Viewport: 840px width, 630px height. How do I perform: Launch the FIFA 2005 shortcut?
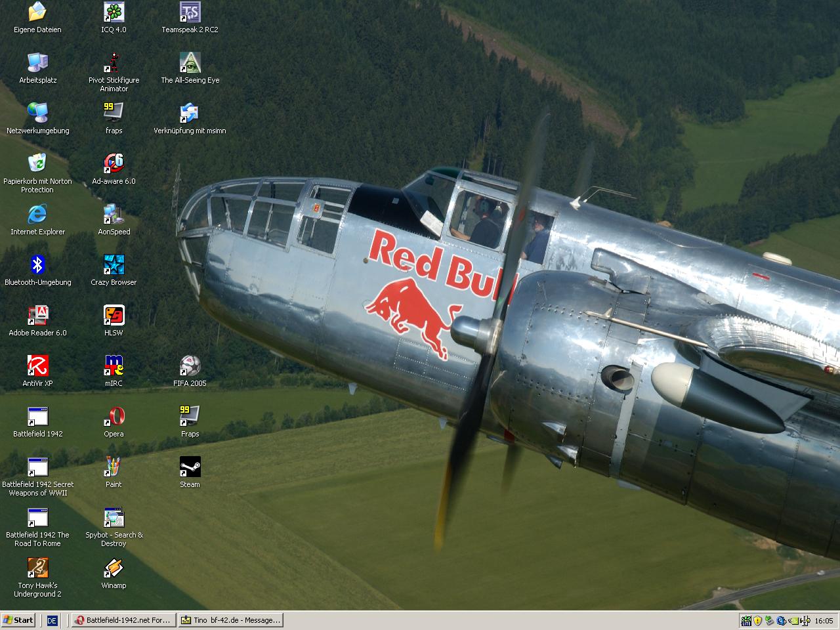pyautogui.click(x=190, y=371)
